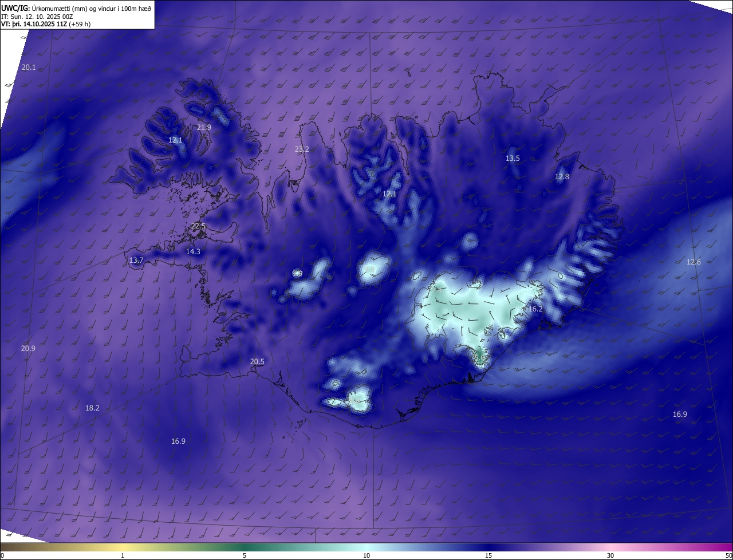This screenshot has width=733, height=560.
Task: Click the UWC/IG map title line
Action: tap(76, 7)
